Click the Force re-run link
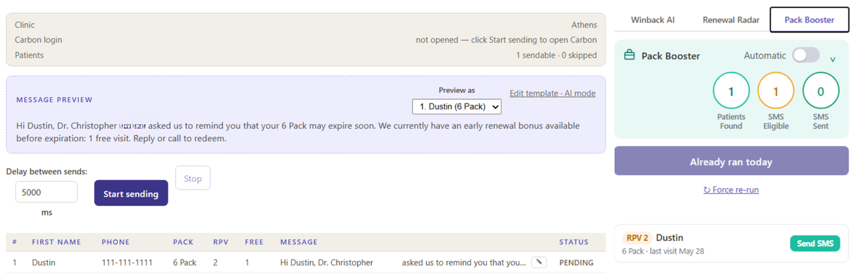Image resolution: width=868 pixels, height=277 pixels. click(731, 189)
